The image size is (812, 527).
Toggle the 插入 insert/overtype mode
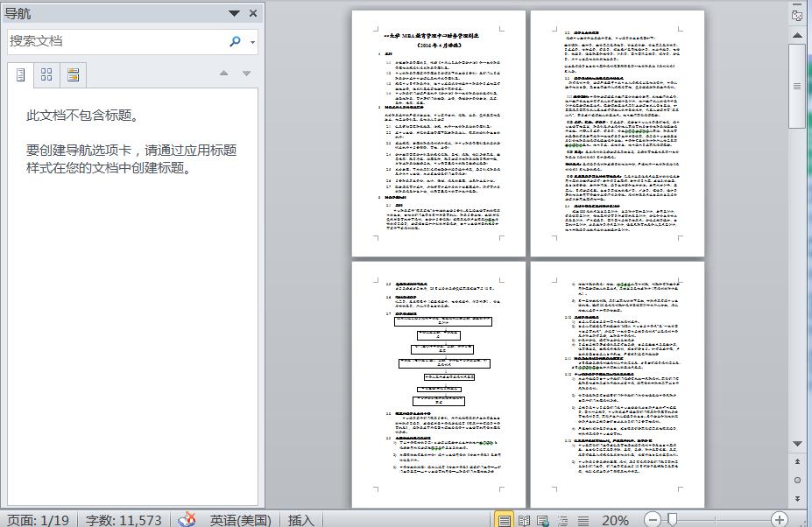300,520
